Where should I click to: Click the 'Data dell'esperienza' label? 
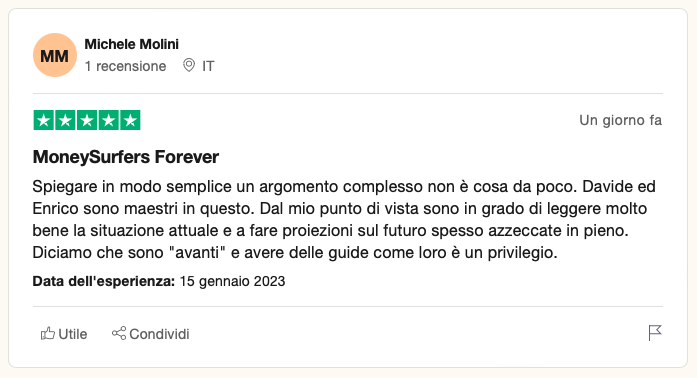click(x=104, y=281)
